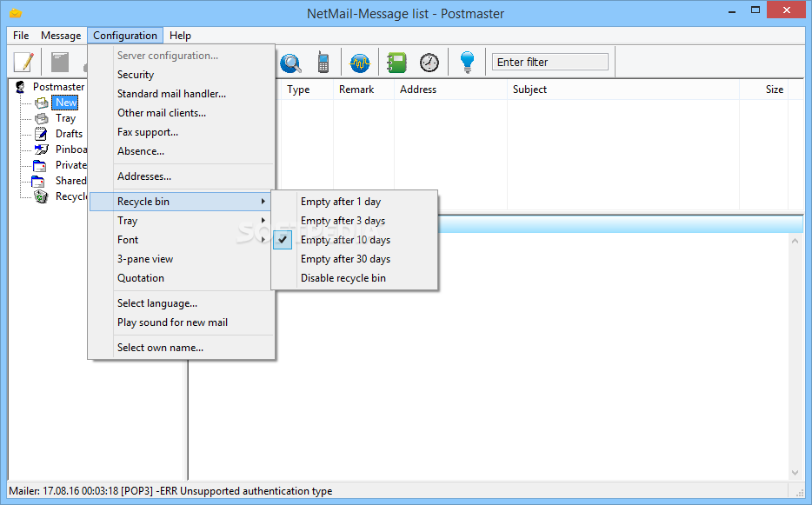
Task: Click the Tray folder printer icon
Action: [42, 118]
